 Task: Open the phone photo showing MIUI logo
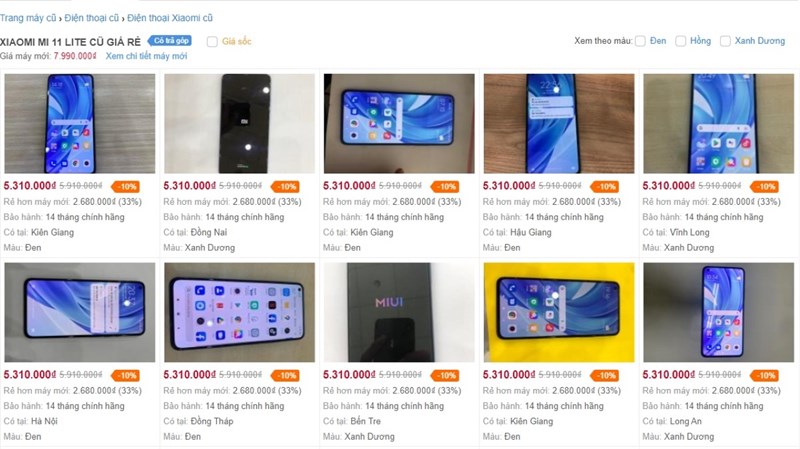399,312
